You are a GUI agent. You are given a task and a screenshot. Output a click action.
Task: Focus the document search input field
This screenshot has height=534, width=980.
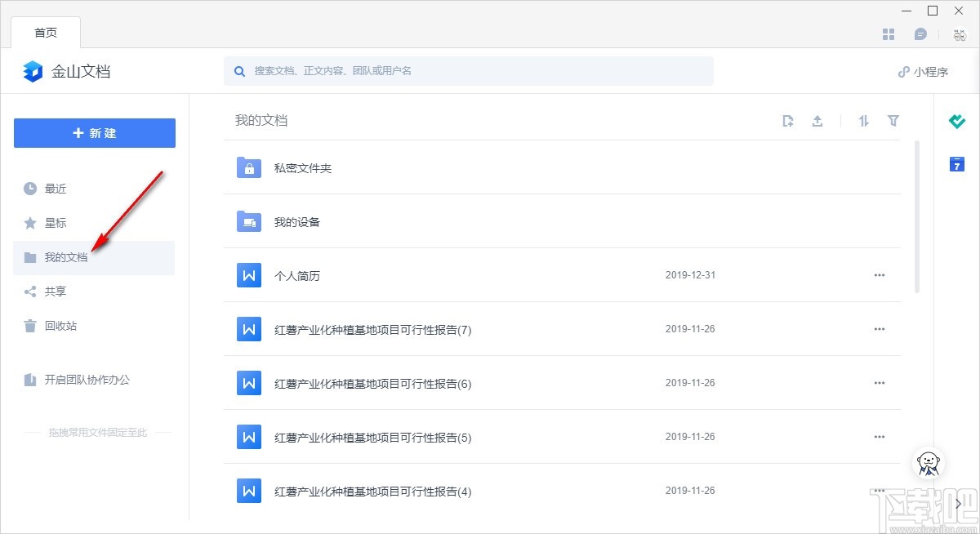[469, 71]
